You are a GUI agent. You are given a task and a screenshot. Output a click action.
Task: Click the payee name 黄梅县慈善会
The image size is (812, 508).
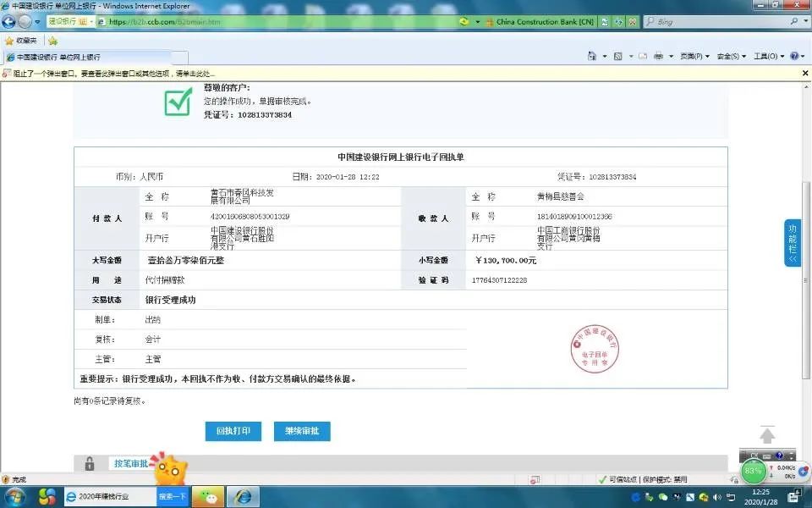pos(560,196)
